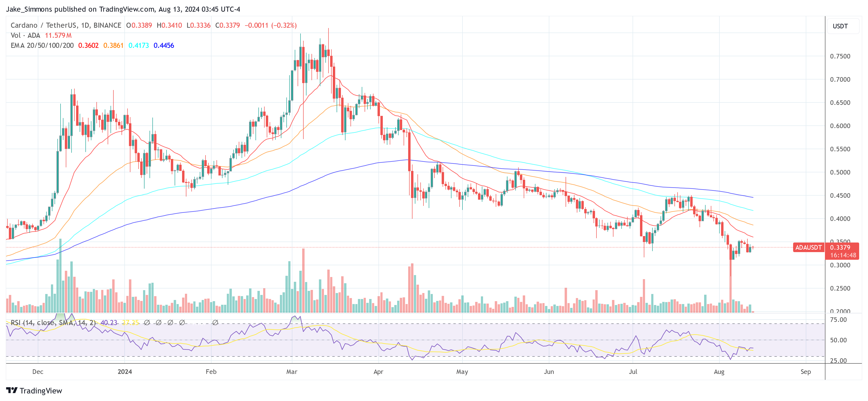Click the Cardano / TetherUS symbol title
This screenshot has width=868, height=401.
(x=66, y=25)
